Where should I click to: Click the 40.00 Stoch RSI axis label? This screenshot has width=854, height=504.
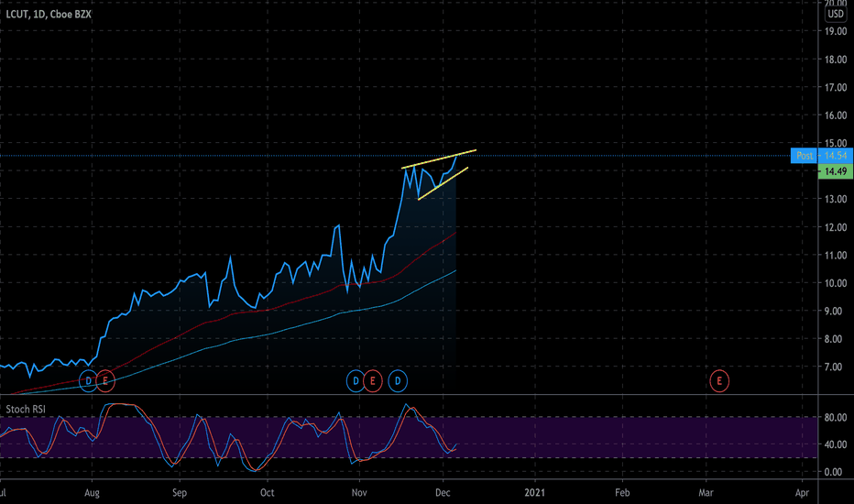[836, 444]
